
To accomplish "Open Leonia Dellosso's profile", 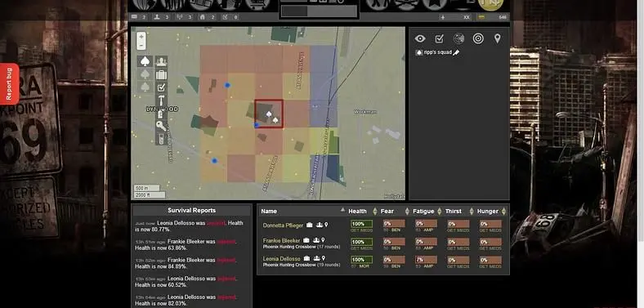I will click(281, 259).
